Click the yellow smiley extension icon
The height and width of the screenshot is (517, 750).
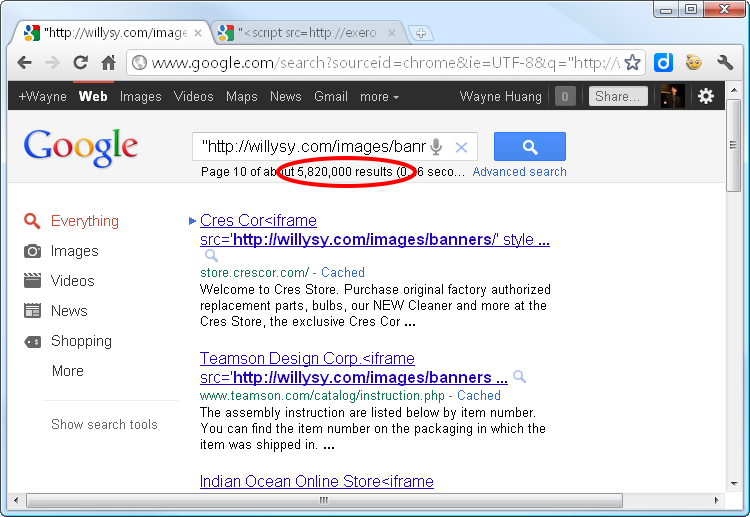[694, 62]
